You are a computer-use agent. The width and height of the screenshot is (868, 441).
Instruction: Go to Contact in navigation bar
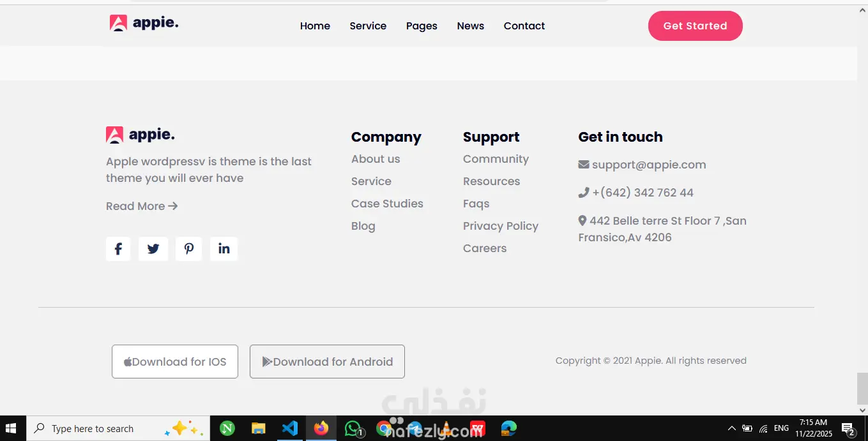(x=524, y=26)
